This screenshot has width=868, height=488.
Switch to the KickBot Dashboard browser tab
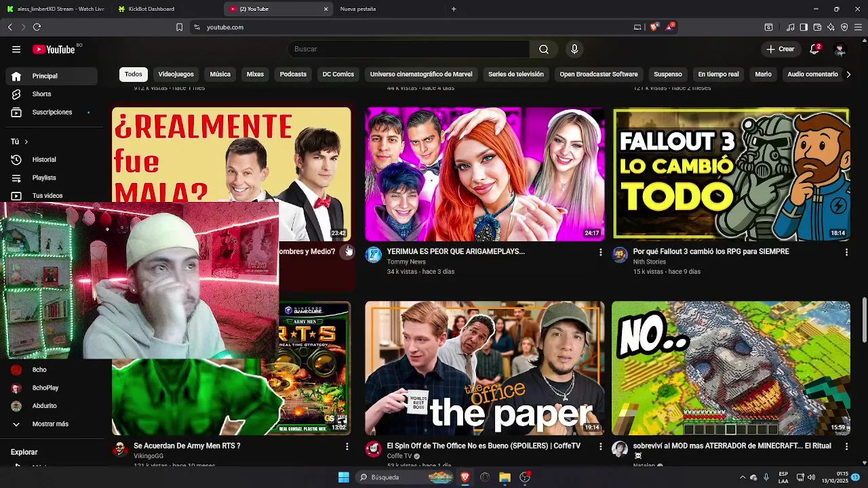(166, 9)
